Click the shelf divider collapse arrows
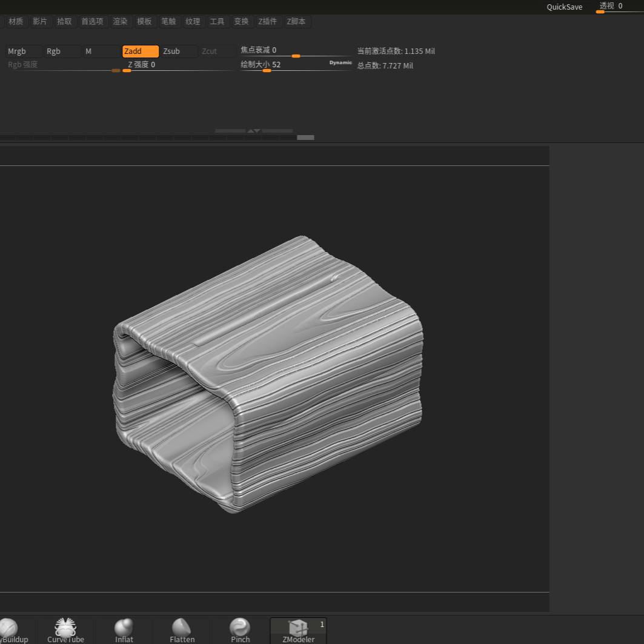This screenshot has width=644, height=644. pos(254,131)
